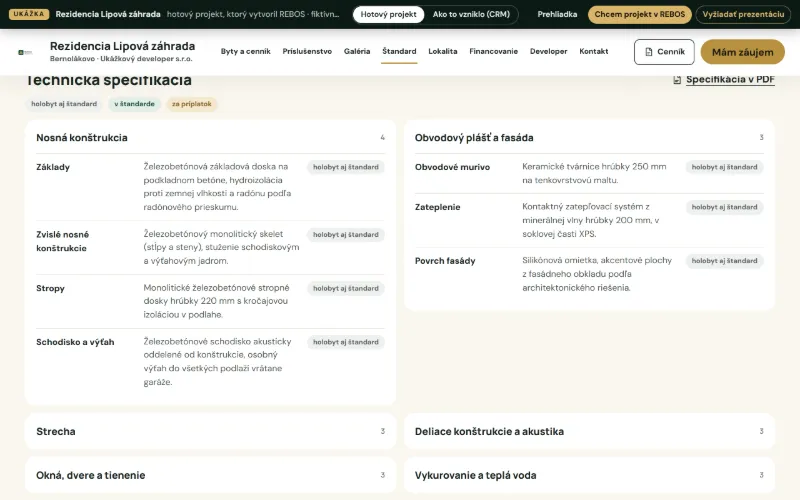Open Financovanie nav item
Screen dimensions: 800x500
(x=493, y=52)
